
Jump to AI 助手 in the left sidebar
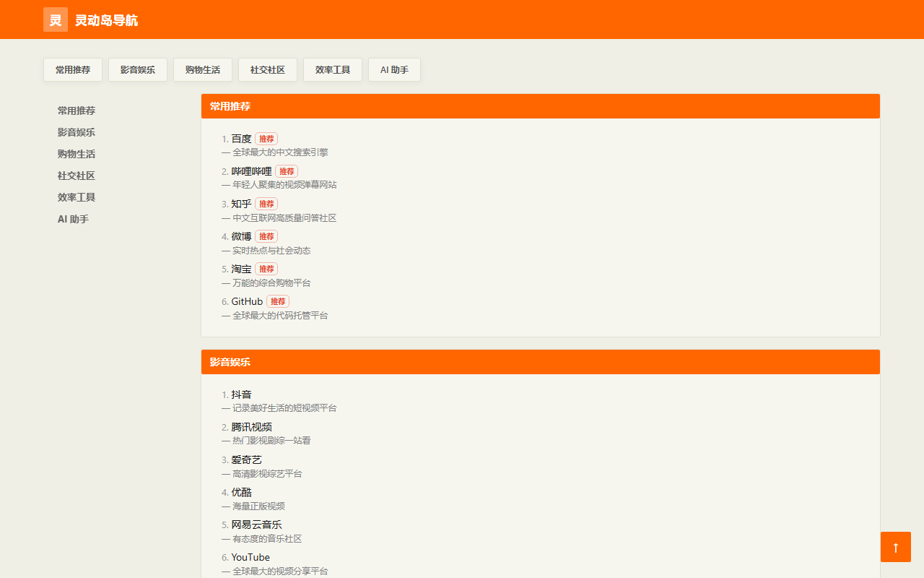click(73, 219)
